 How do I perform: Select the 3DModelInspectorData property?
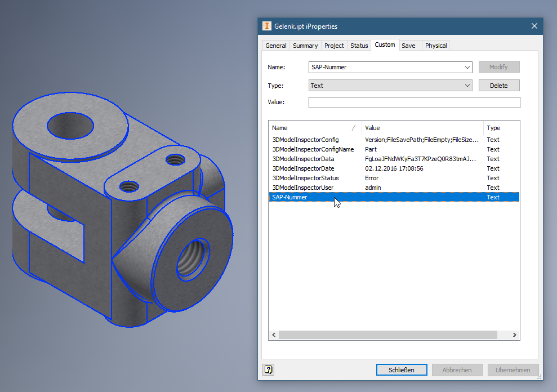[x=394, y=159]
